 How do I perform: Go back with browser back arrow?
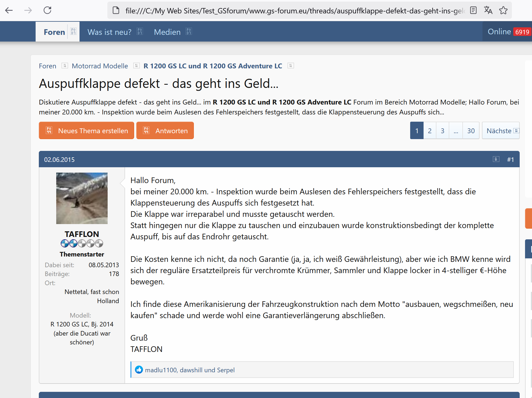tap(9, 10)
